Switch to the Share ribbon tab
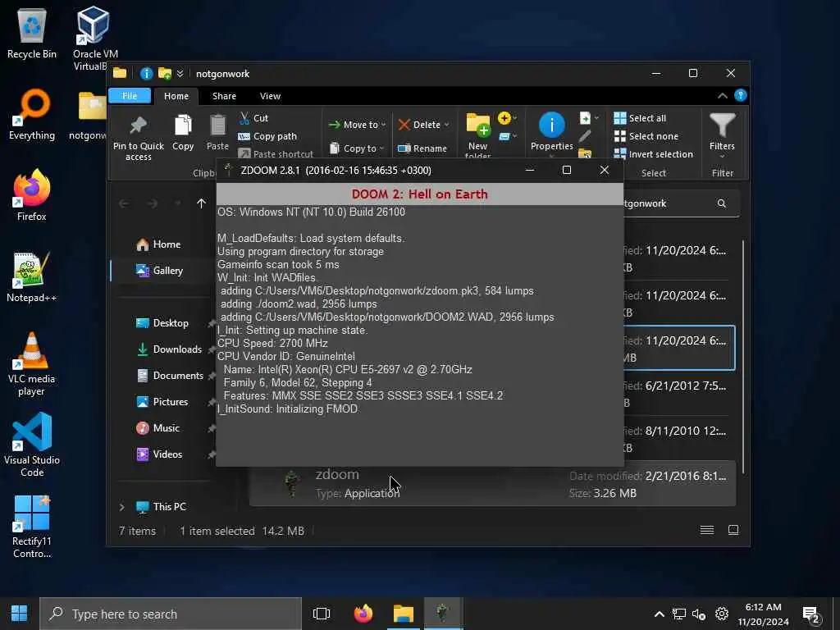The height and width of the screenshot is (630, 840). 224,96
